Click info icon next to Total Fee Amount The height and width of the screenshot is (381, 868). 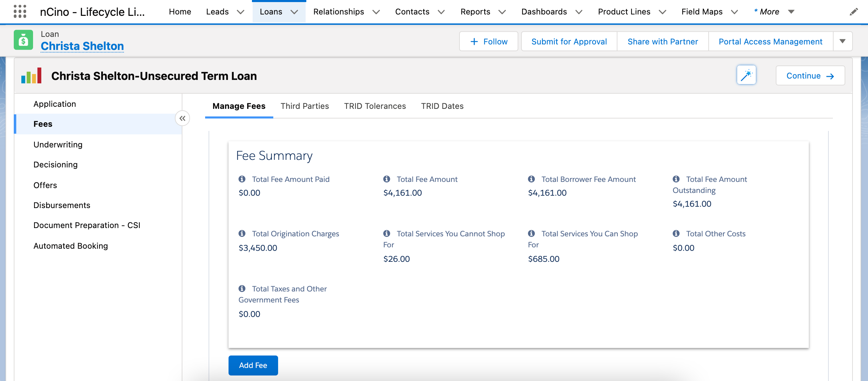tap(387, 179)
